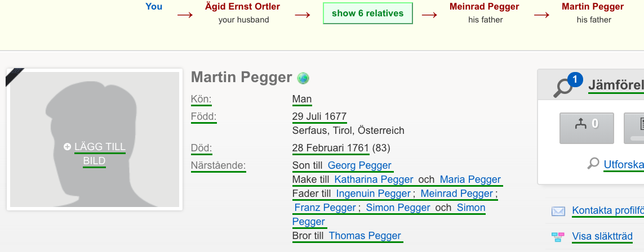Open father Georg Pegger's profile

(359, 165)
